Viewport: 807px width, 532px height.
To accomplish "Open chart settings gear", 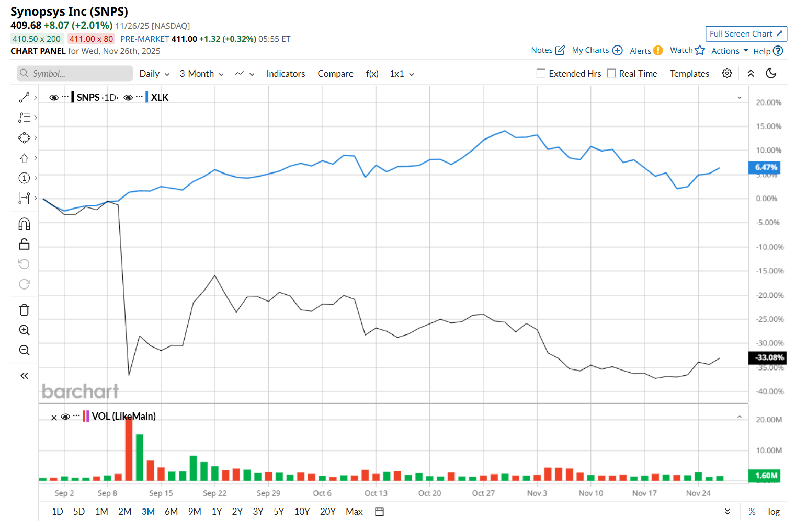I will pyautogui.click(x=727, y=73).
